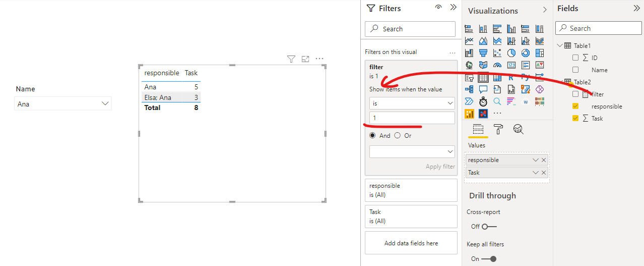Screen dimensions: 644x266
Task: Check the Name field checkbox
Action: coord(575,70)
